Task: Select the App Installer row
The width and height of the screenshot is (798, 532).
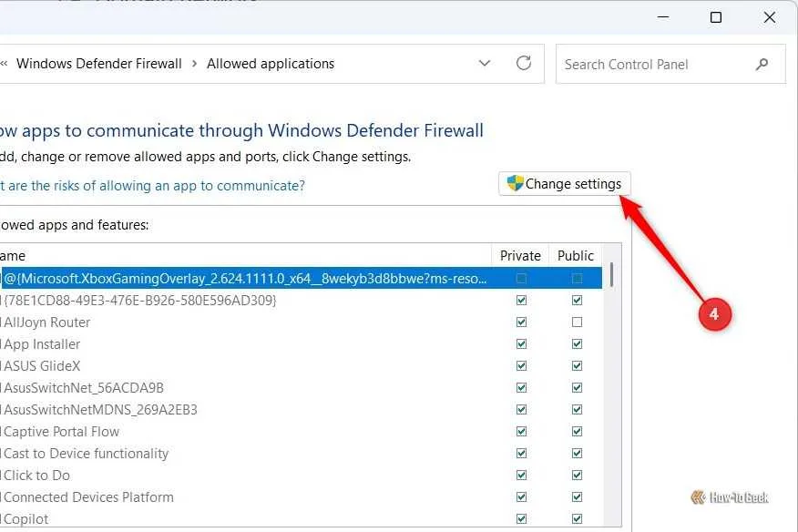Action: pos(301,344)
